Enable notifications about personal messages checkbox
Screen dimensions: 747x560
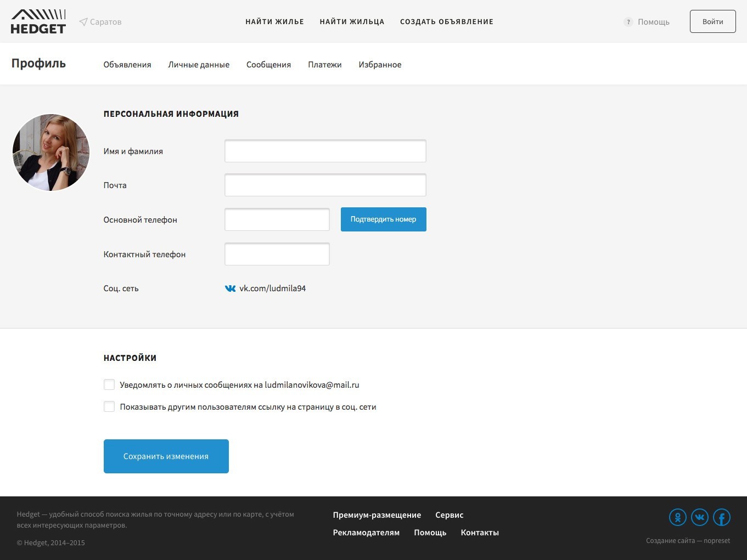pyautogui.click(x=109, y=385)
